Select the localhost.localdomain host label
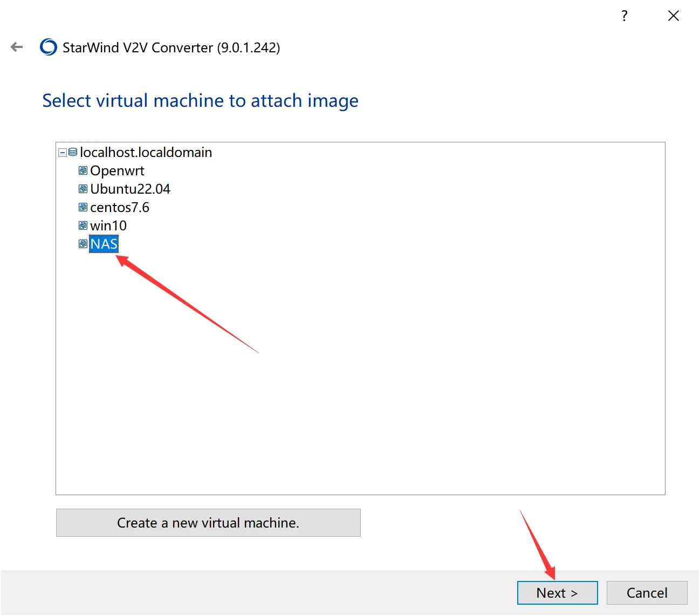The image size is (700, 616). [x=146, y=153]
